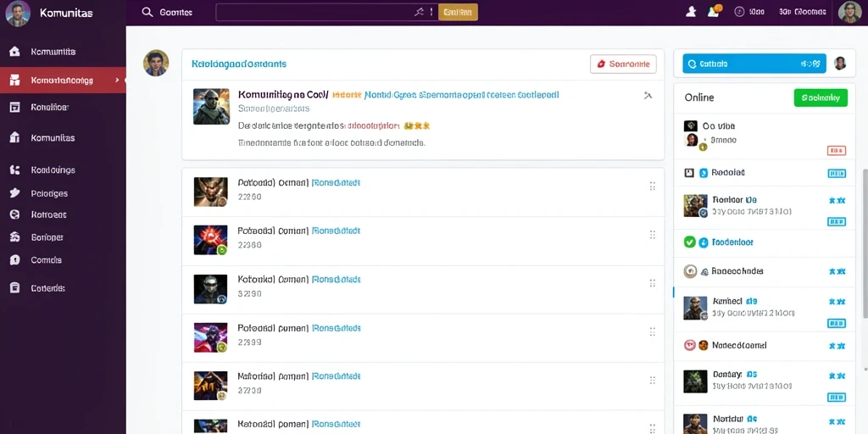The image size is (868, 434).
Task: Click the Online heading text
Action: point(699,97)
